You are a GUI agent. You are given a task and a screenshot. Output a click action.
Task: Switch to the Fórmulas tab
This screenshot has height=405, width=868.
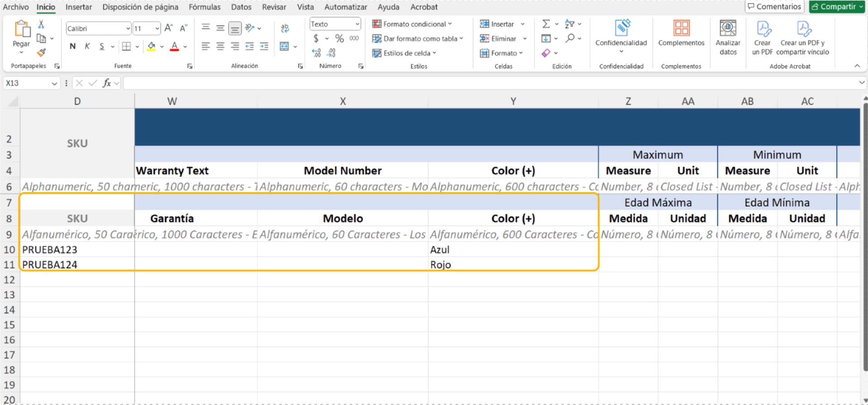click(x=205, y=7)
